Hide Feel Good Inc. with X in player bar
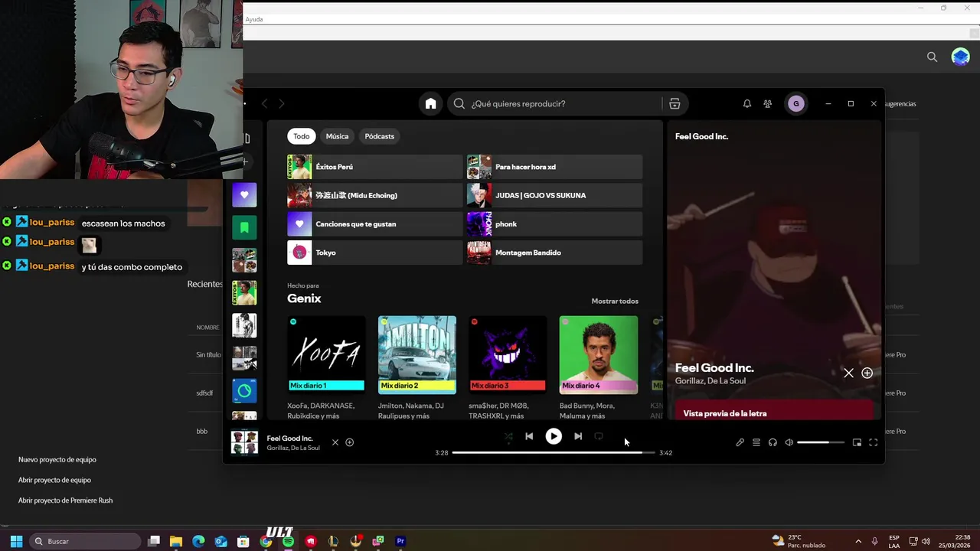The image size is (980, 551). tap(335, 442)
